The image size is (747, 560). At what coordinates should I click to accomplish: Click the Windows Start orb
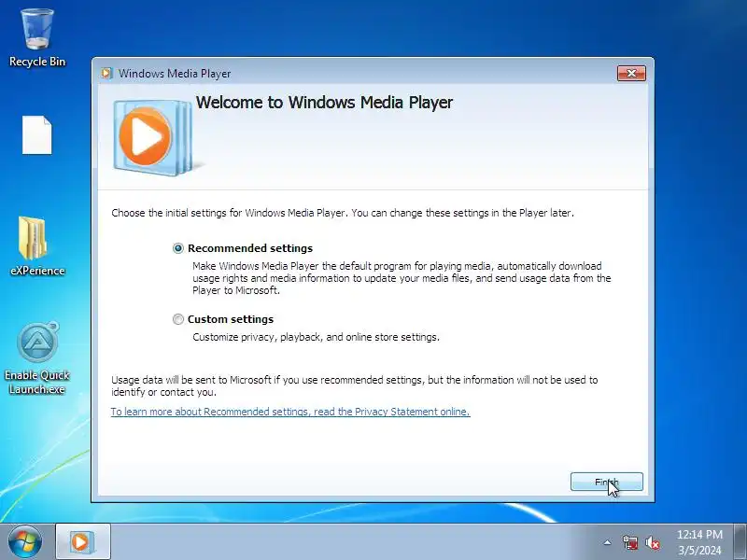click(x=25, y=541)
